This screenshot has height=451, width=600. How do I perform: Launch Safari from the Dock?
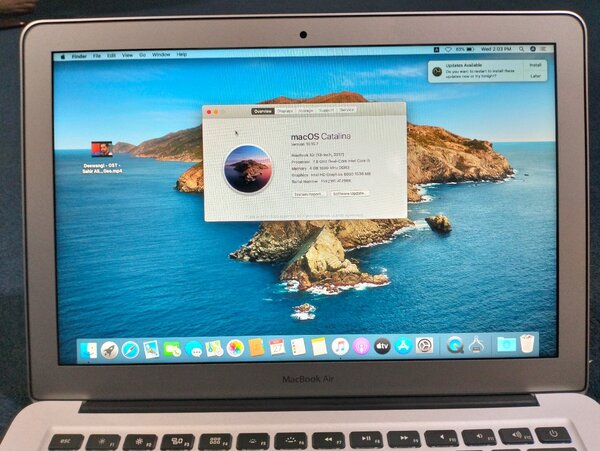[130, 349]
